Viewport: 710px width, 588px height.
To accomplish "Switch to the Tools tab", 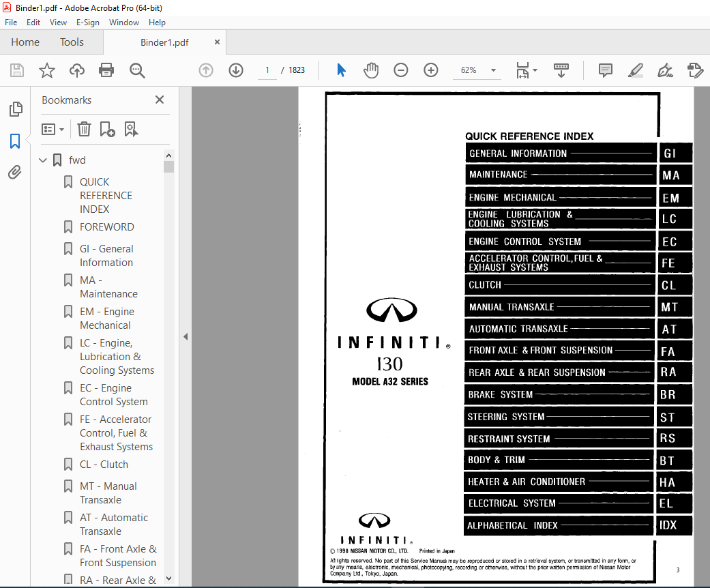I will click(72, 42).
